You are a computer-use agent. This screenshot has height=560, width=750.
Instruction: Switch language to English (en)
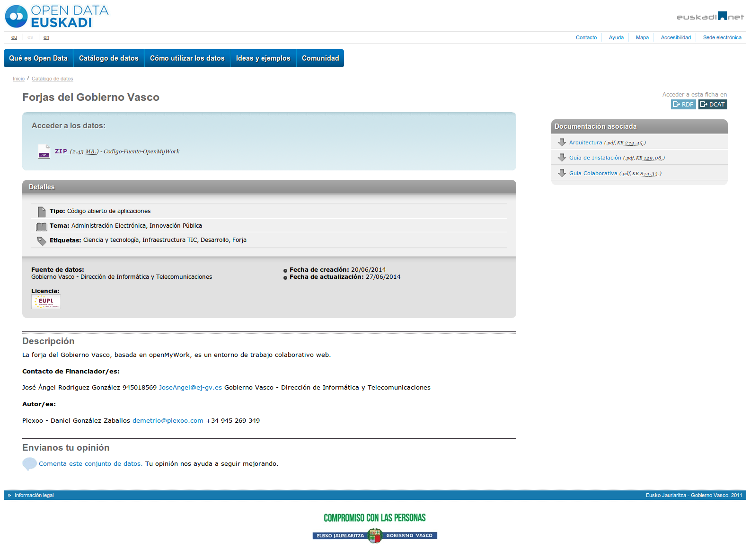(x=46, y=37)
